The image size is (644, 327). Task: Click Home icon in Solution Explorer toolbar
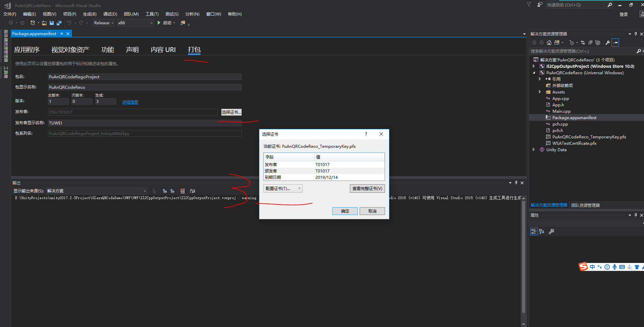pyautogui.click(x=549, y=43)
